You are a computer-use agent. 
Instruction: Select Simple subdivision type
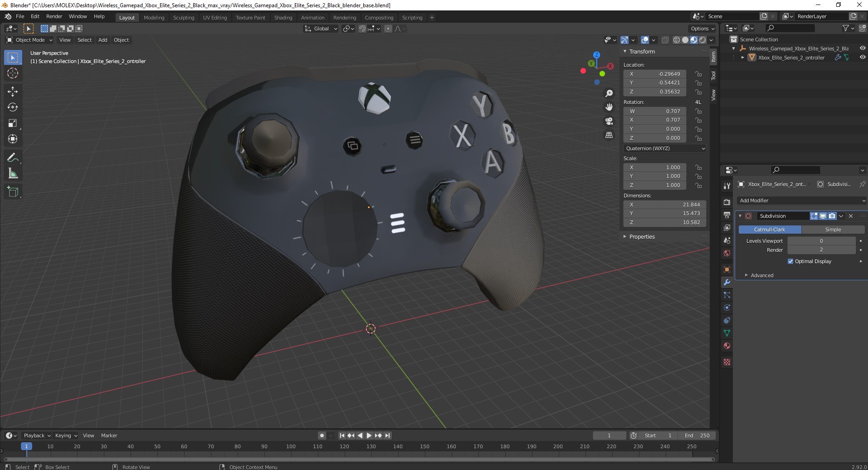point(833,230)
